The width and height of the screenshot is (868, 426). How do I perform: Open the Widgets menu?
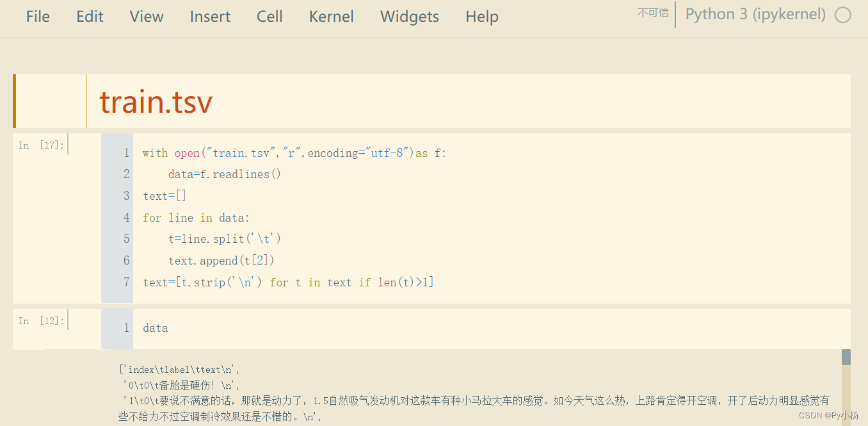coord(409,17)
